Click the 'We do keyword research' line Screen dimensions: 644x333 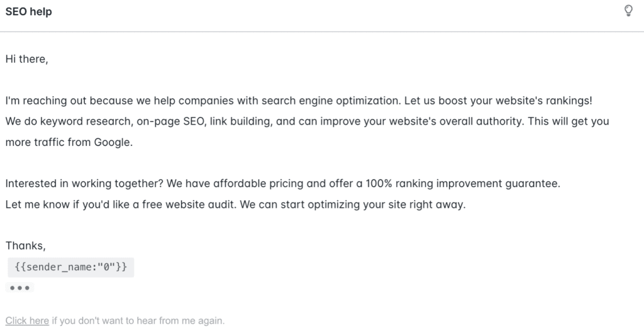307,121
